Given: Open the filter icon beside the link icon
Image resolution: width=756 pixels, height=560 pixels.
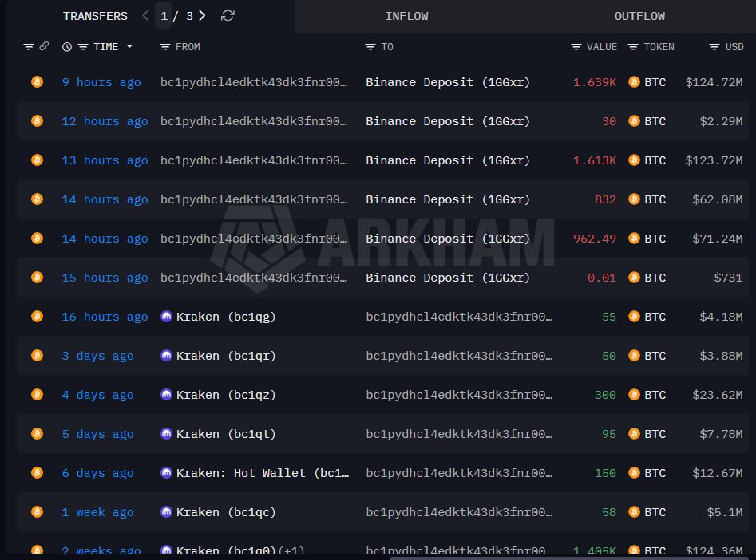Looking at the screenshot, I should point(29,47).
